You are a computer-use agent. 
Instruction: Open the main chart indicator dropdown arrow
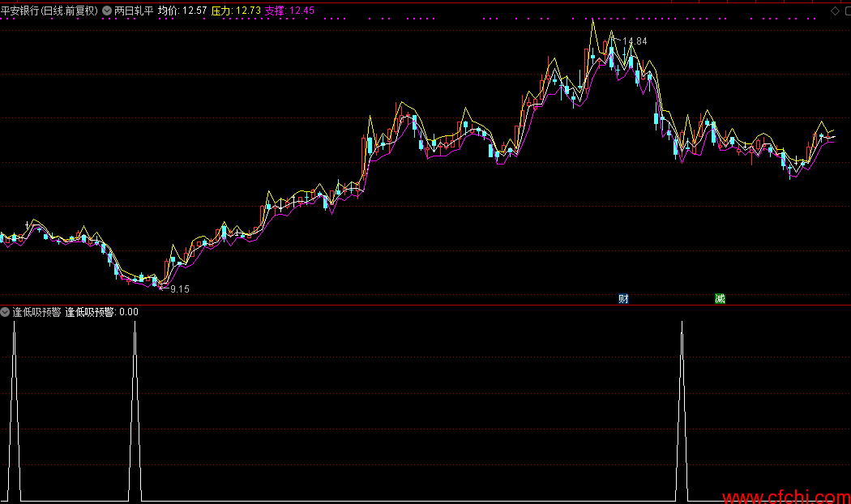point(107,11)
